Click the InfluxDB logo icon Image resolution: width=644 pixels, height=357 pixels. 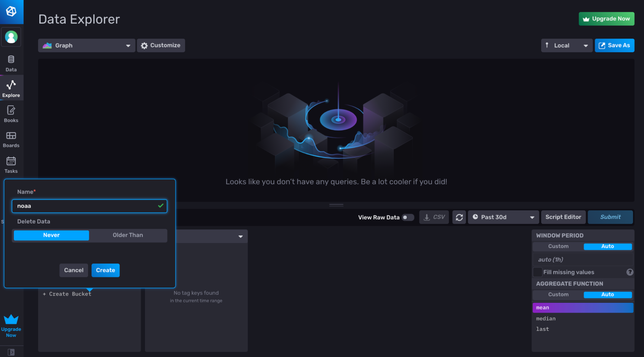coord(11,11)
